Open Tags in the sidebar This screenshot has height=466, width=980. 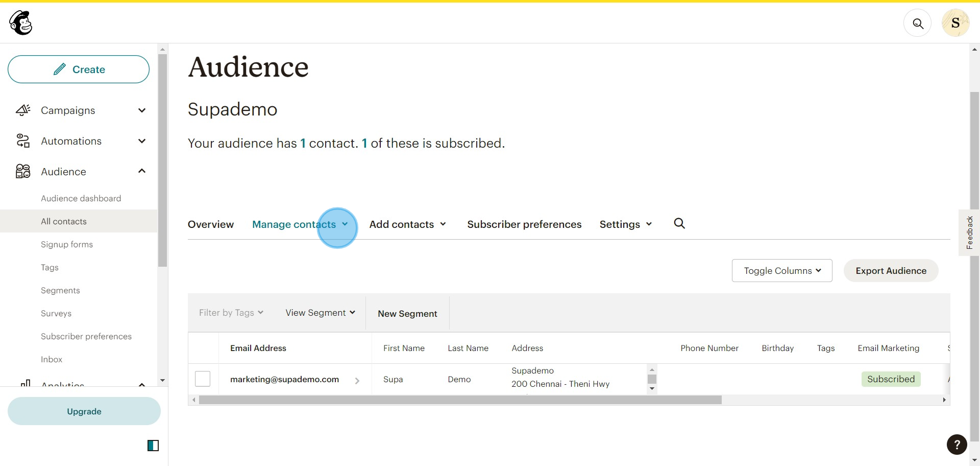[50, 267]
